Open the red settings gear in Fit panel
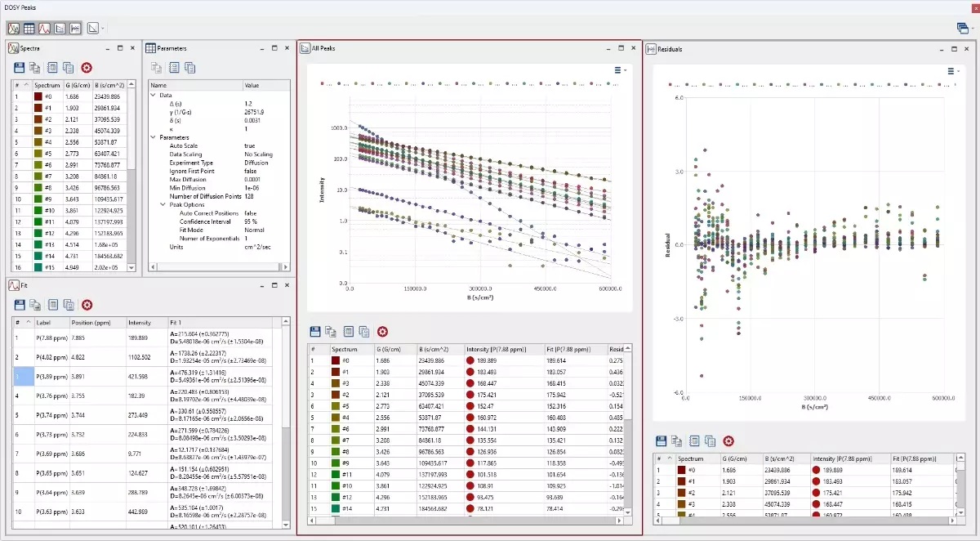This screenshot has height=541, width=980. tap(87, 305)
